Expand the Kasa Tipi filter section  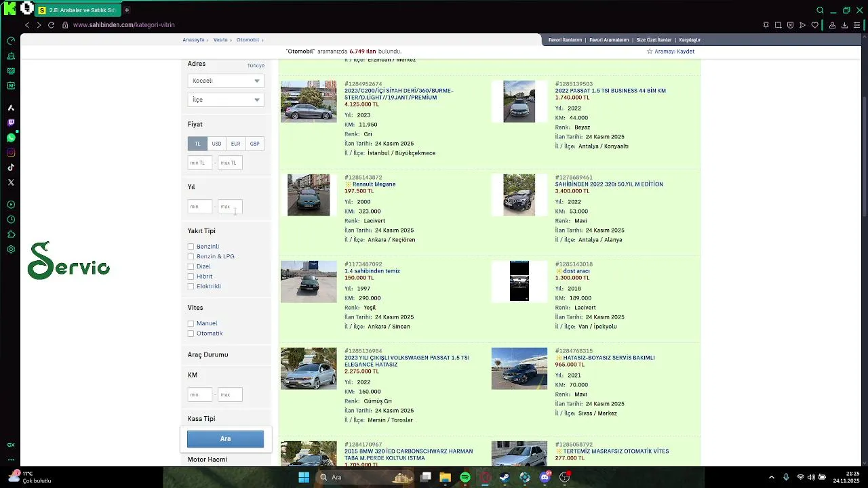point(201,419)
